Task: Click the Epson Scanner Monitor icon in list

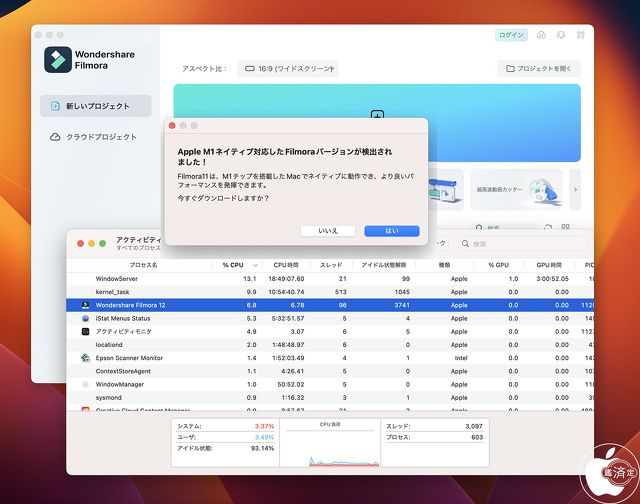Action: [85, 358]
